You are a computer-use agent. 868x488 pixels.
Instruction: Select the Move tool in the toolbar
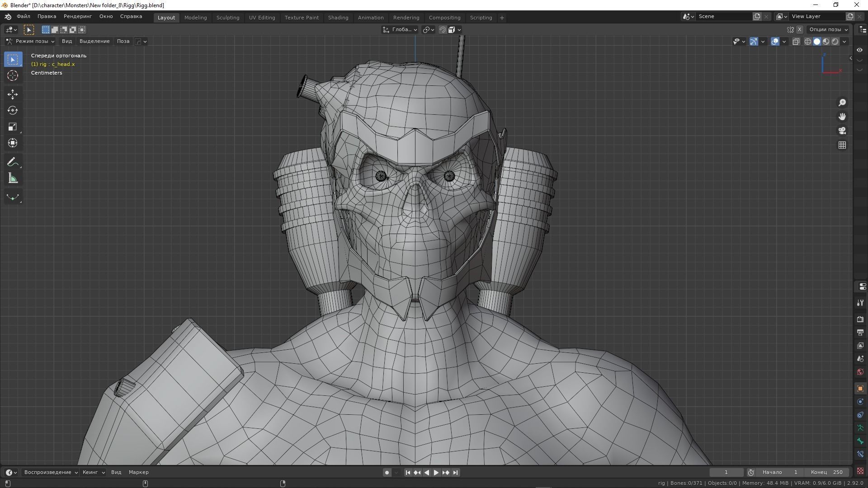13,94
